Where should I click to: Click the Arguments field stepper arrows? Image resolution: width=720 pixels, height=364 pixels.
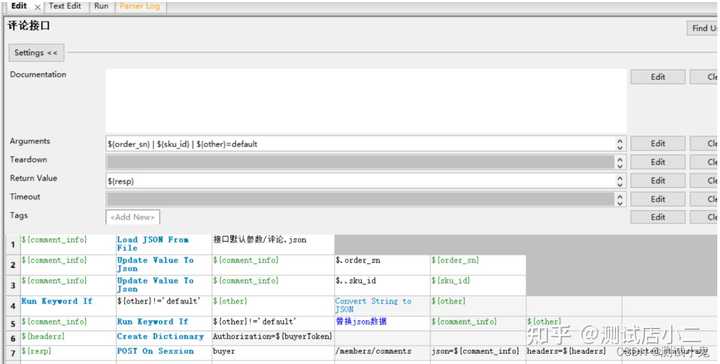coord(620,144)
